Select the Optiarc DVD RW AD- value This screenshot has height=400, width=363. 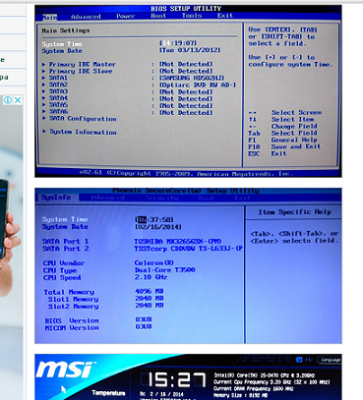pos(198,85)
